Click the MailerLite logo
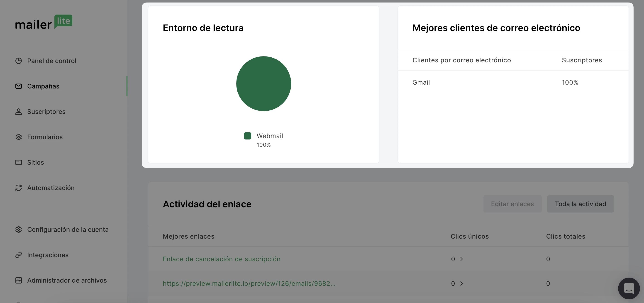 click(x=44, y=22)
